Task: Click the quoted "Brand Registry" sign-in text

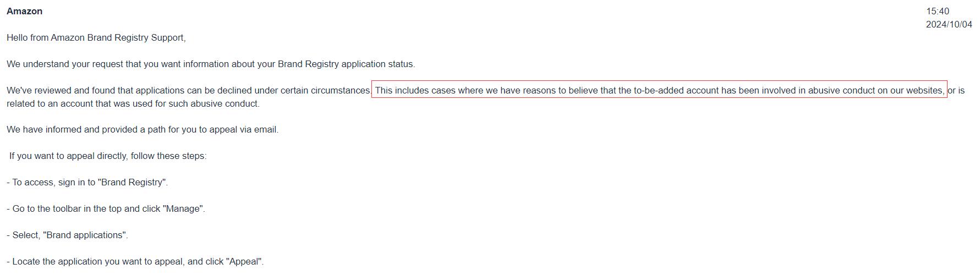Action: (x=132, y=183)
